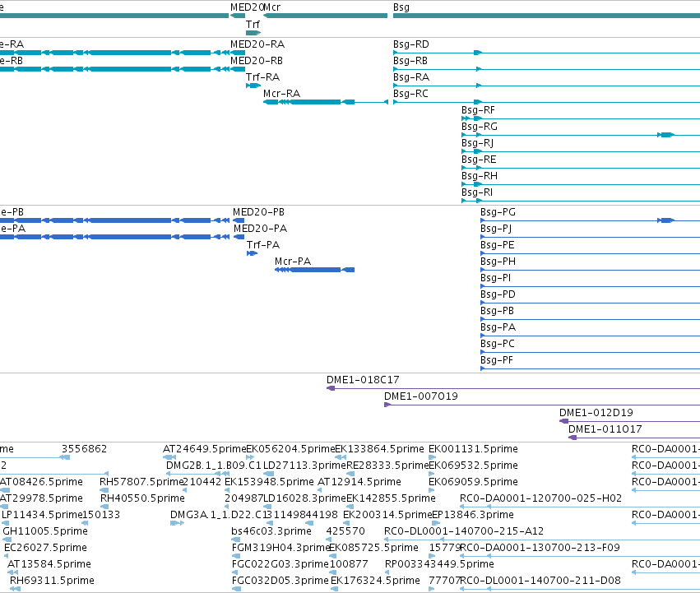Click the MED20-PB protein label
This screenshot has width=700, height=593.
(258, 212)
